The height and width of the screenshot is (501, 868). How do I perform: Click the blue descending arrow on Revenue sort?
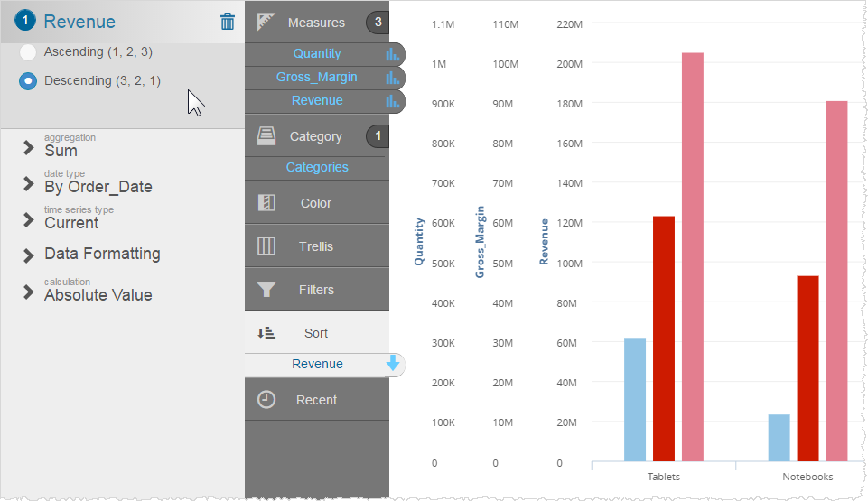[x=393, y=364]
